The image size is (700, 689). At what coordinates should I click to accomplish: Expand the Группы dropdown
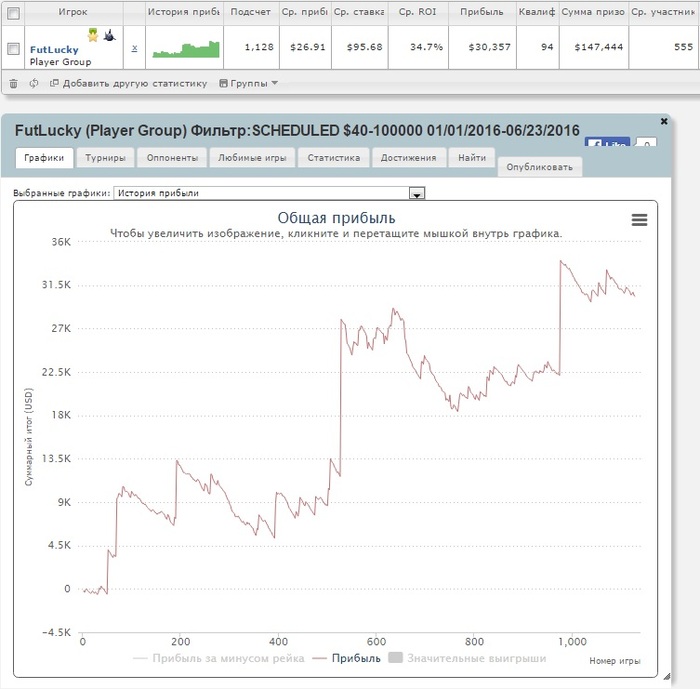point(248,83)
